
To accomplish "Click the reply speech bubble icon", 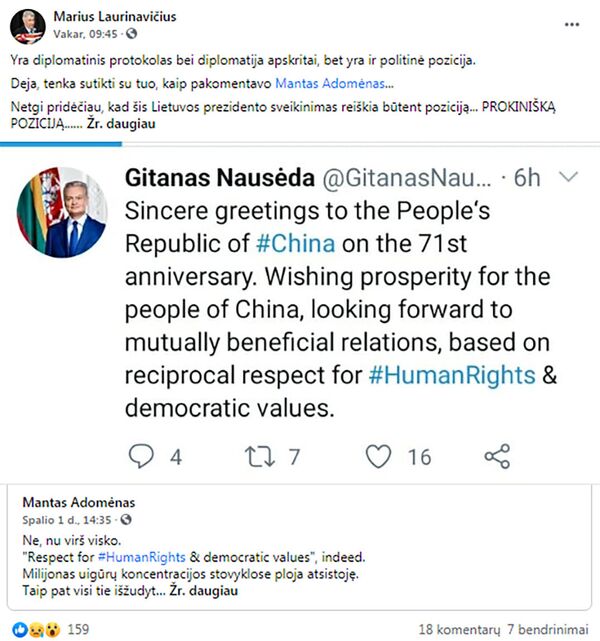I will click(x=141, y=456).
